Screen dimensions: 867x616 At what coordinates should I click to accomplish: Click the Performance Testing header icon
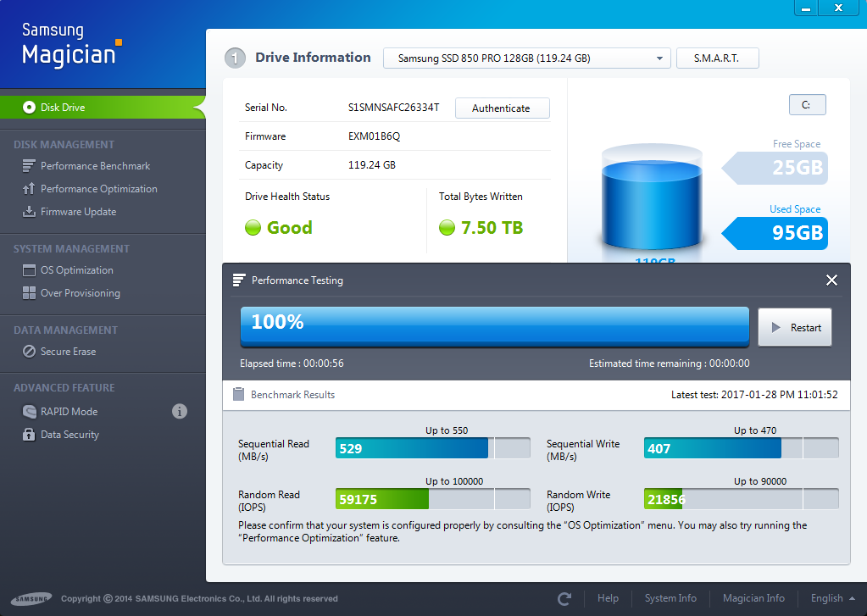coord(239,280)
